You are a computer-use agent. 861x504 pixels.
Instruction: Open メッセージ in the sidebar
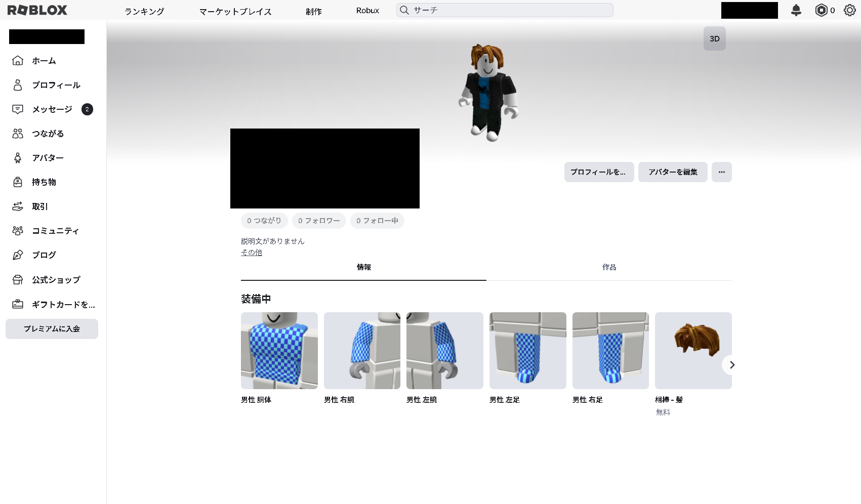click(x=52, y=109)
